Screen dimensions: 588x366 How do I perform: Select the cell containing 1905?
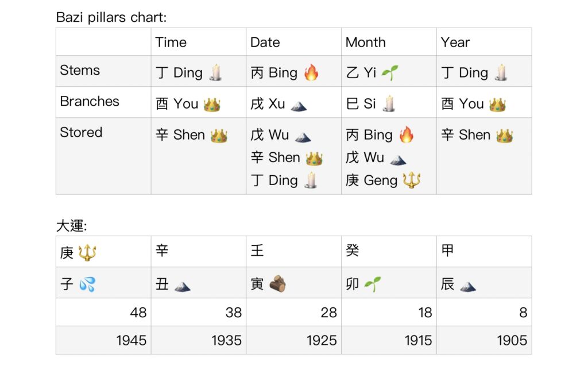pos(484,340)
